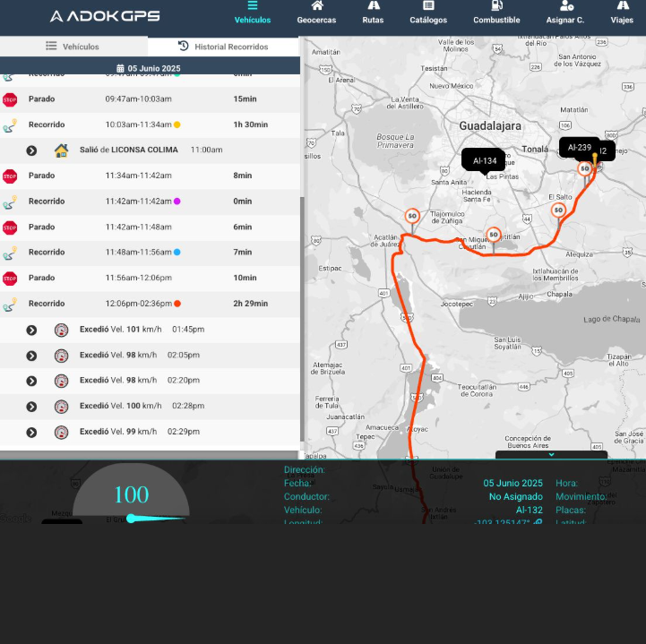This screenshot has width=646, height=644.
Task: Click the 05 Junio 2025 date header
Action: click(149, 68)
